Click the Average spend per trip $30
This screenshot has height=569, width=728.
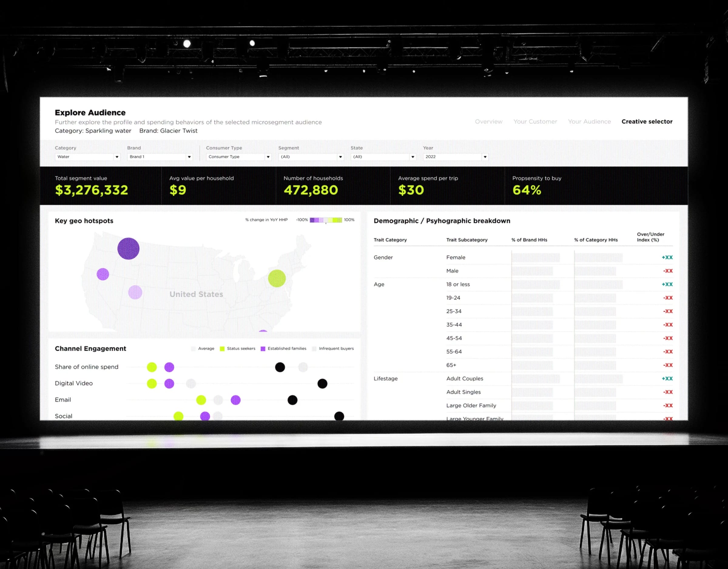pyautogui.click(x=411, y=190)
